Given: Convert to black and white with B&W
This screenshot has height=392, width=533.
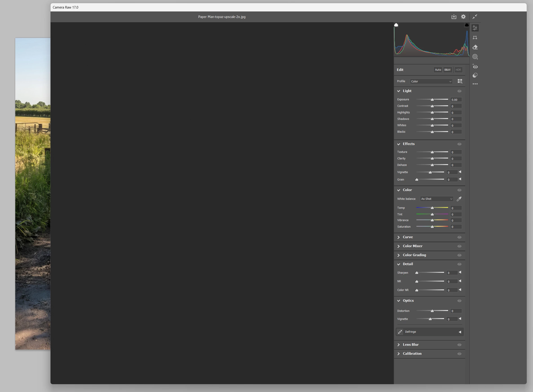Looking at the screenshot, I should [x=447, y=70].
